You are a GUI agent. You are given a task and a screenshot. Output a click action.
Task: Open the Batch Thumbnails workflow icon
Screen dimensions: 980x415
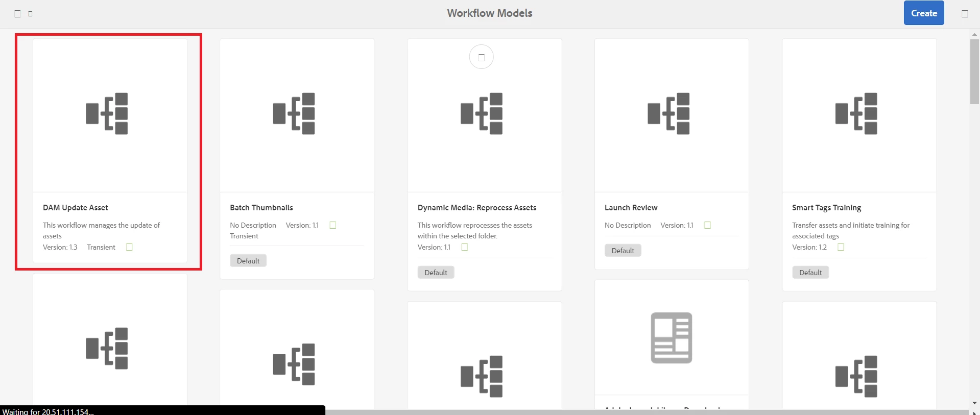(294, 113)
